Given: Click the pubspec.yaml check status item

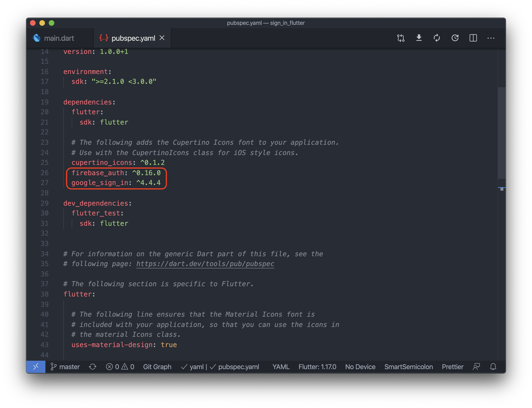Looking at the screenshot, I should [x=234, y=367].
